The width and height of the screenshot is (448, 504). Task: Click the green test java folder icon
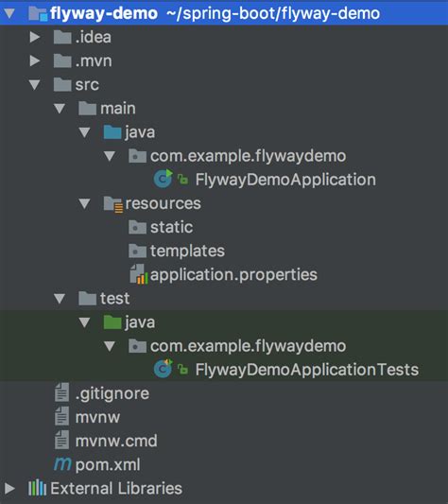[x=112, y=322]
